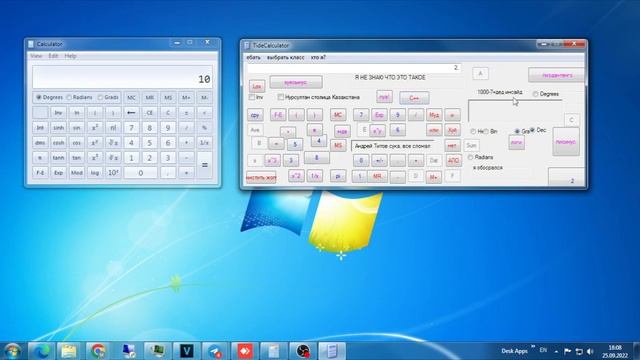
Task: Click the 1/x button in Calculator
Action: [x=204, y=143]
